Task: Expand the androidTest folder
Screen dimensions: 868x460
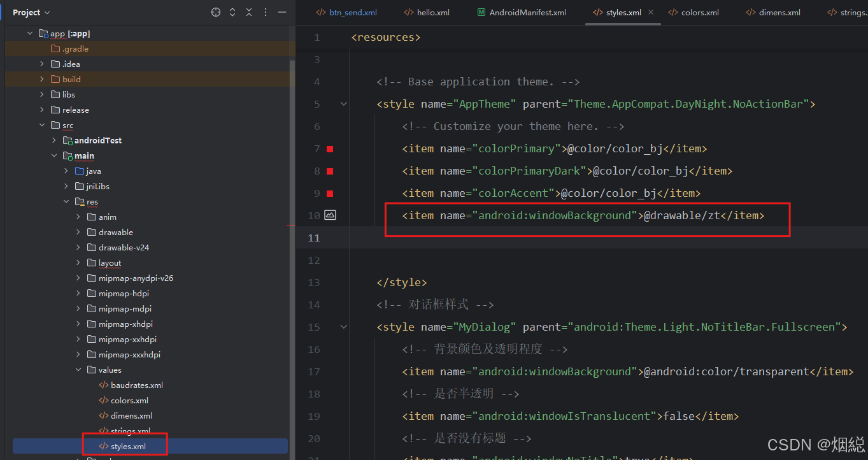Action: [54, 140]
